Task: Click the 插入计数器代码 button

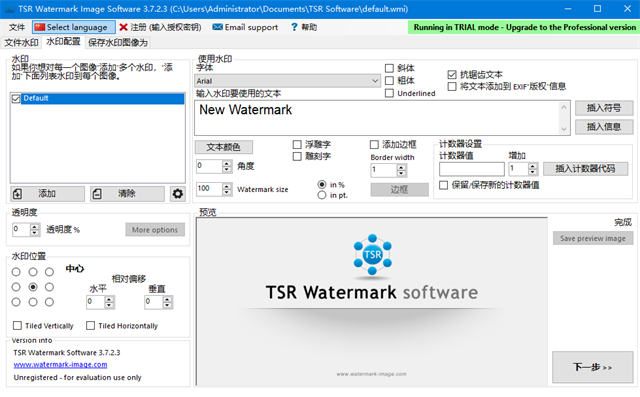Action: [585, 169]
